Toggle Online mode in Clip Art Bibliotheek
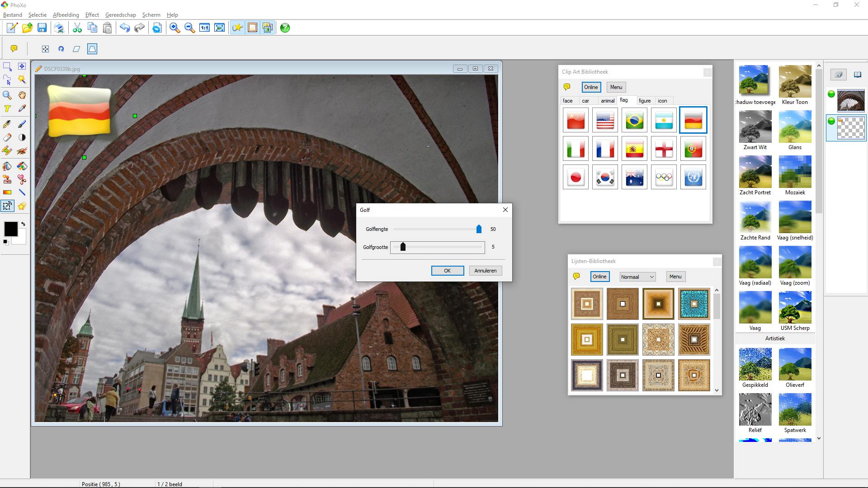This screenshot has width=868, height=488. click(x=591, y=87)
